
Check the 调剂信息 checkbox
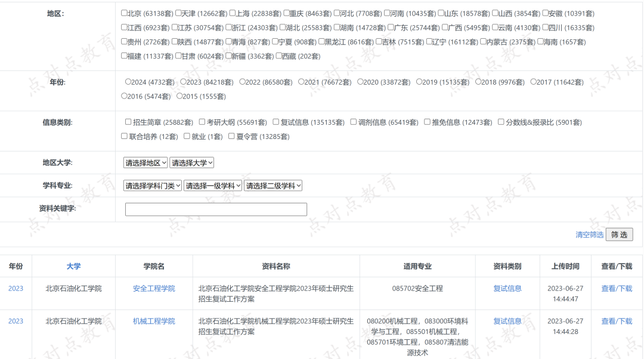click(353, 122)
